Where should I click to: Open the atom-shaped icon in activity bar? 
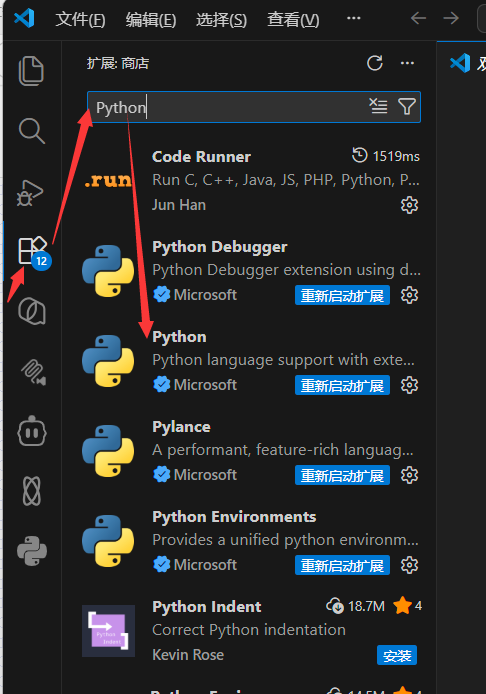(x=32, y=491)
